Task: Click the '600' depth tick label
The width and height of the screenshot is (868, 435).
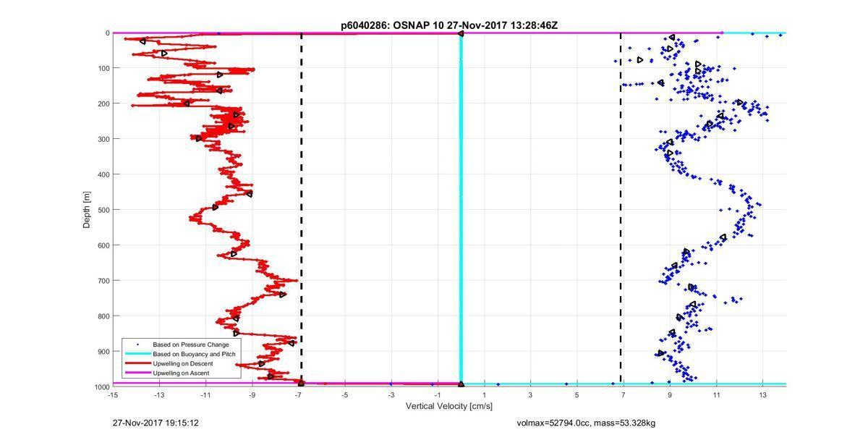Action: [x=103, y=245]
